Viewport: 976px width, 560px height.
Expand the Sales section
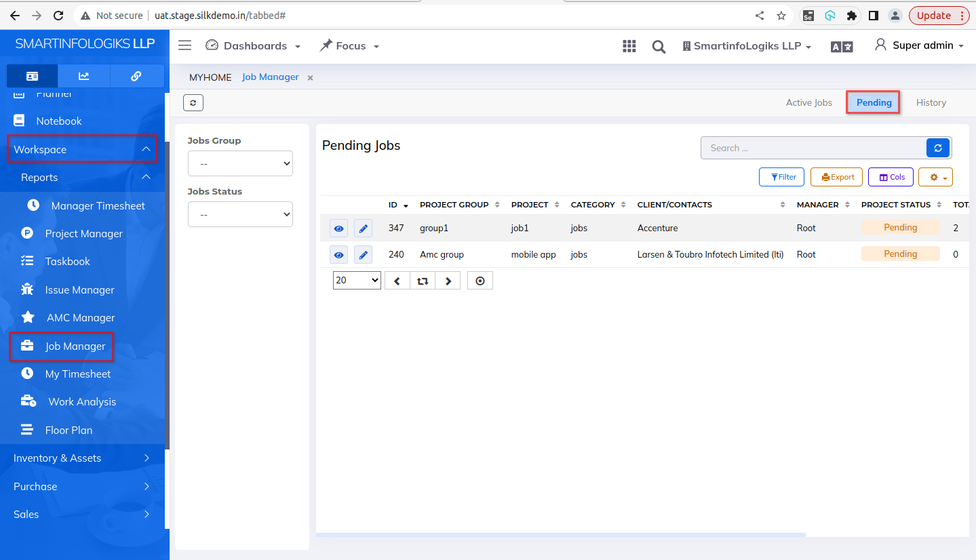click(x=82, y=515)
